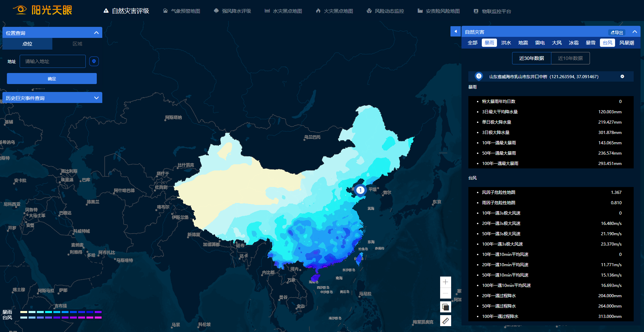Collapse right panel with left arrow
This screenshot has height=332, width=644.
tap(456, 31)
